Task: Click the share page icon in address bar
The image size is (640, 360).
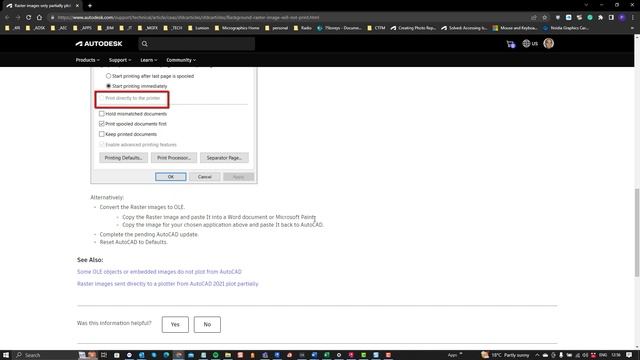Action: click(533, 18)
